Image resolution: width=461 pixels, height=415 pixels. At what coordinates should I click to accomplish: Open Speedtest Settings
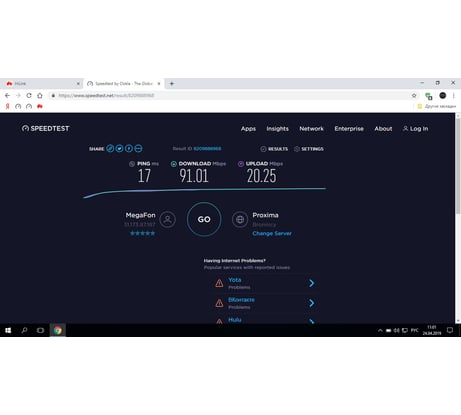309,149
